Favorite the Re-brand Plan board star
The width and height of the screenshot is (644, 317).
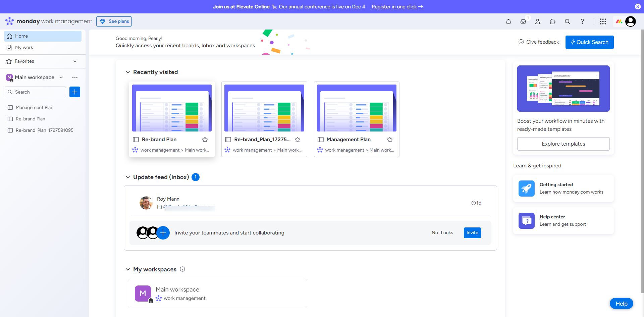205,140
